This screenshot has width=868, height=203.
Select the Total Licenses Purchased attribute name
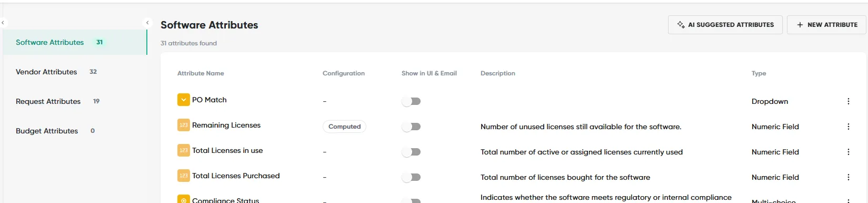tap(236, 176)
